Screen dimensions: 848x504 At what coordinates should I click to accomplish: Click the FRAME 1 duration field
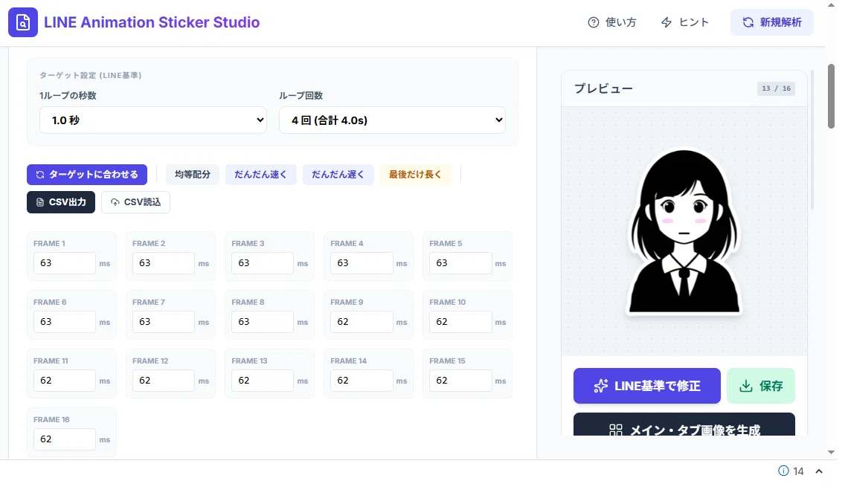pyautogui.click(x=65, y=263)
